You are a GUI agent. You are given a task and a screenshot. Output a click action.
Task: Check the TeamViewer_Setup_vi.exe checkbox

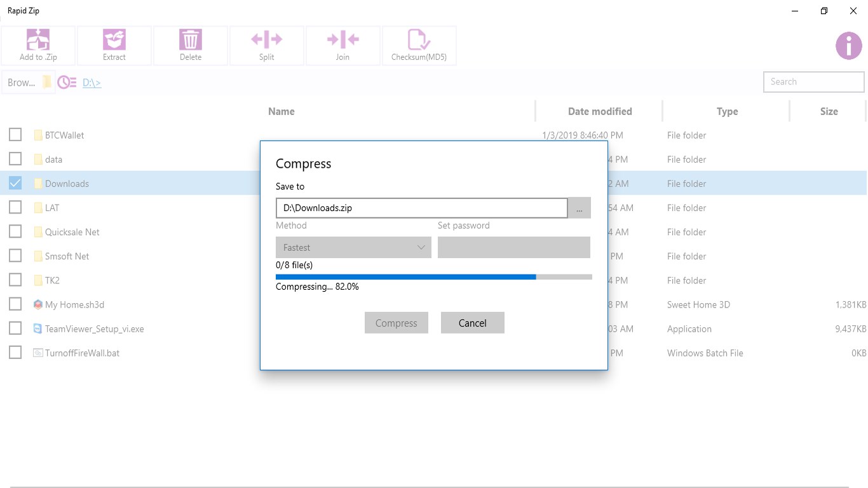[15, 329]
